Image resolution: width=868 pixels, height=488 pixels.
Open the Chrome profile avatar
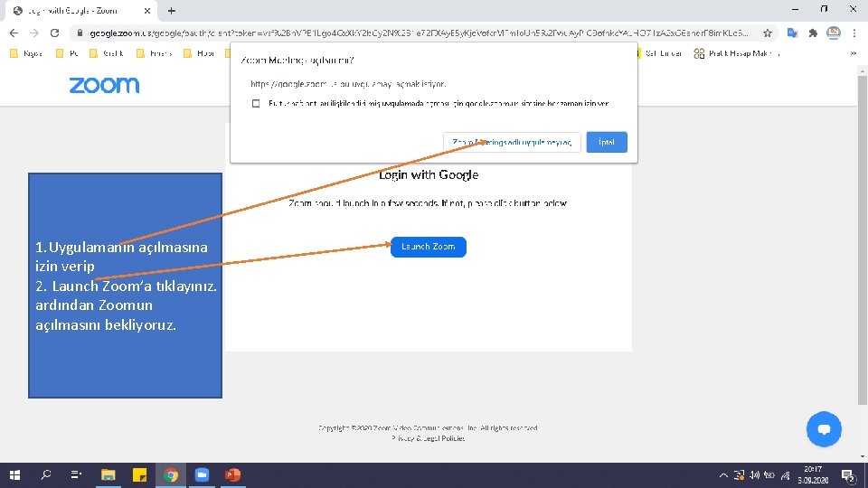(x=833, y=33)
